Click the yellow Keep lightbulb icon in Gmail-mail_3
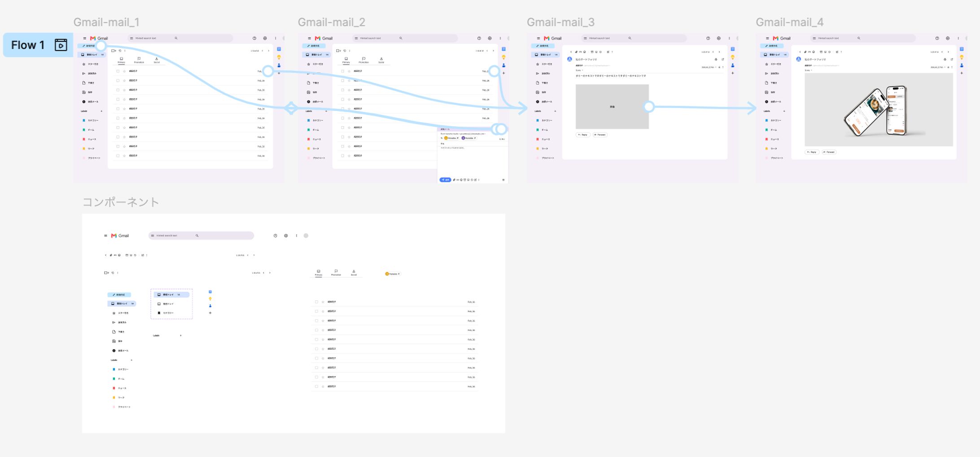 click(733, 57)
